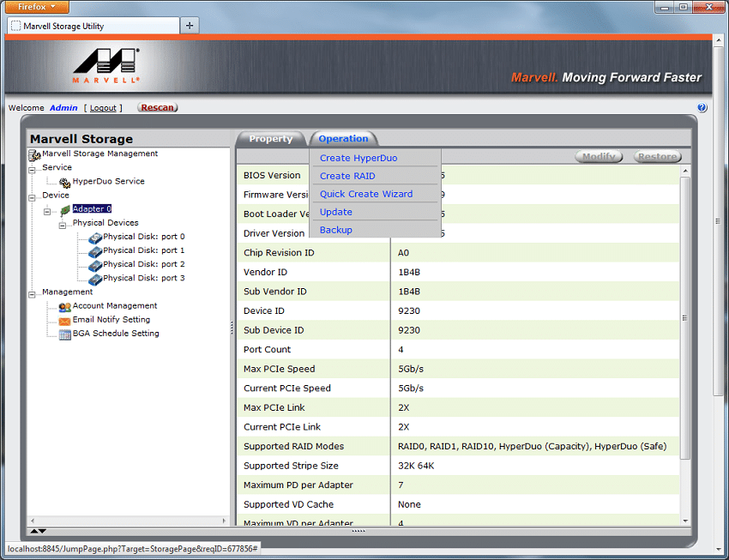Click the property table scroll down arrow
The width and height of the screenshot is (729, 560).
coord(685,521)
